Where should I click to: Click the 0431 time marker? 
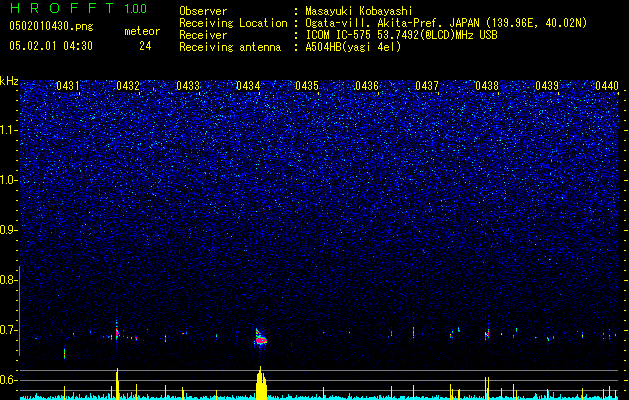[x=68, y=86]
